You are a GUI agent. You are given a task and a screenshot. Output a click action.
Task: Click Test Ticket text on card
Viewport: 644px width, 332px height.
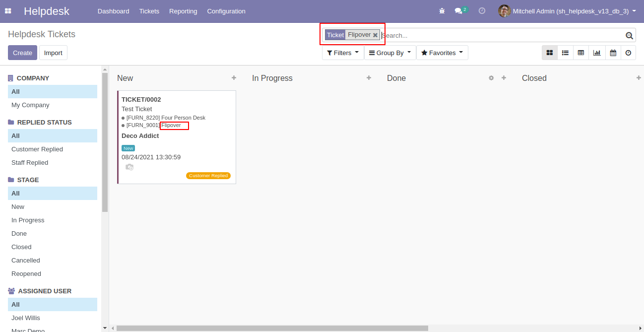click(137, 109)
